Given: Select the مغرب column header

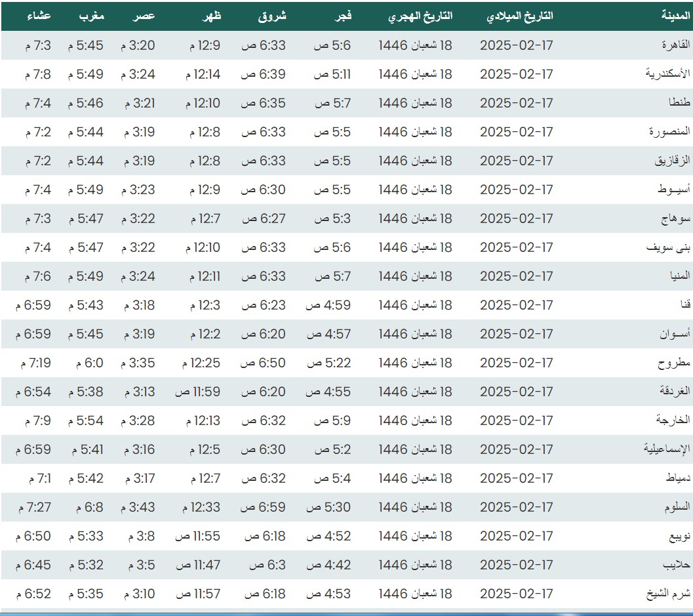Looking at the screenshot, I should point(92,16).
